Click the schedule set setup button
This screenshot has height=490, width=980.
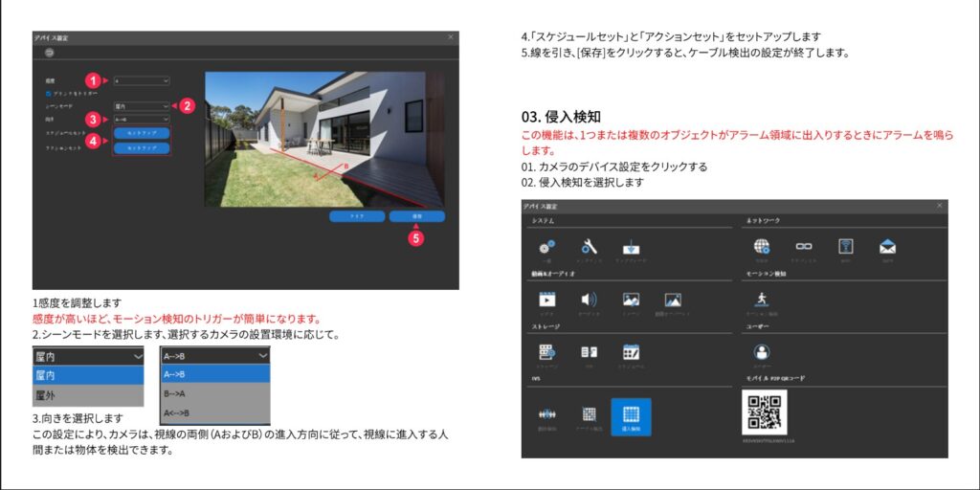coord(142,133)
